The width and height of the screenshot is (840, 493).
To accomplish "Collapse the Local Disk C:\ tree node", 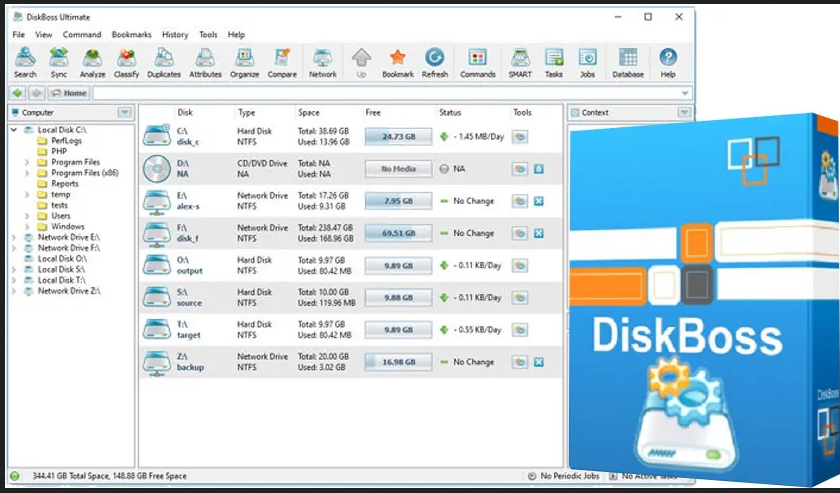I will (14, 130).
